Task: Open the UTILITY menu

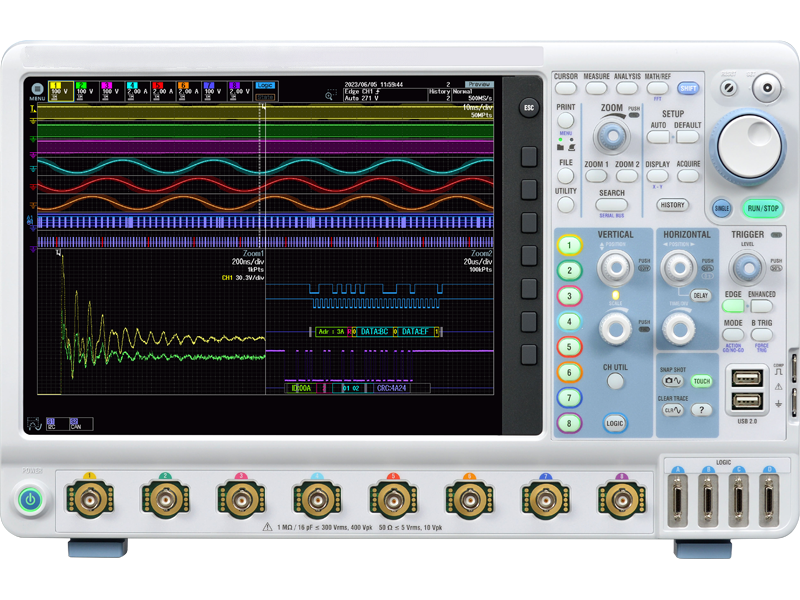Action: tap(566, 203)
